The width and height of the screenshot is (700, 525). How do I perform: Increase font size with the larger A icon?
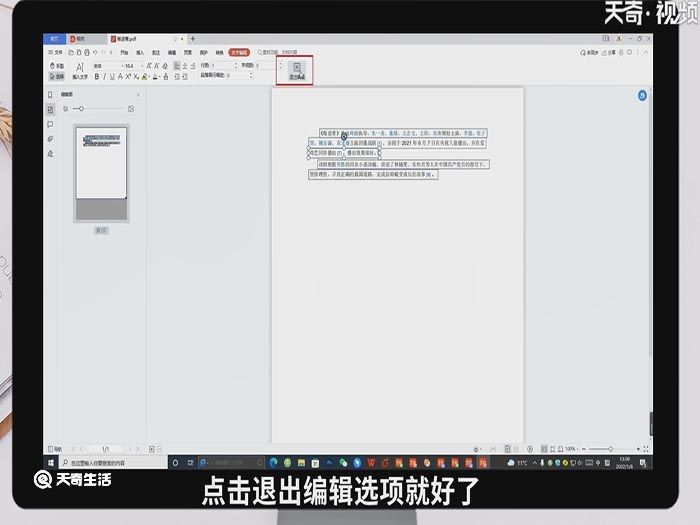[149, 66]
